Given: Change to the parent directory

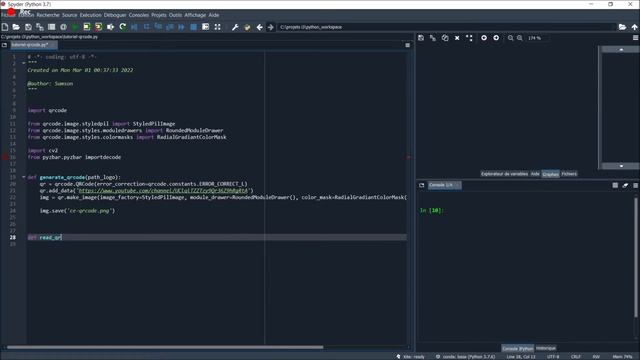Looking at the screenshot, I should pyautogui.click(x=634, y=27).
